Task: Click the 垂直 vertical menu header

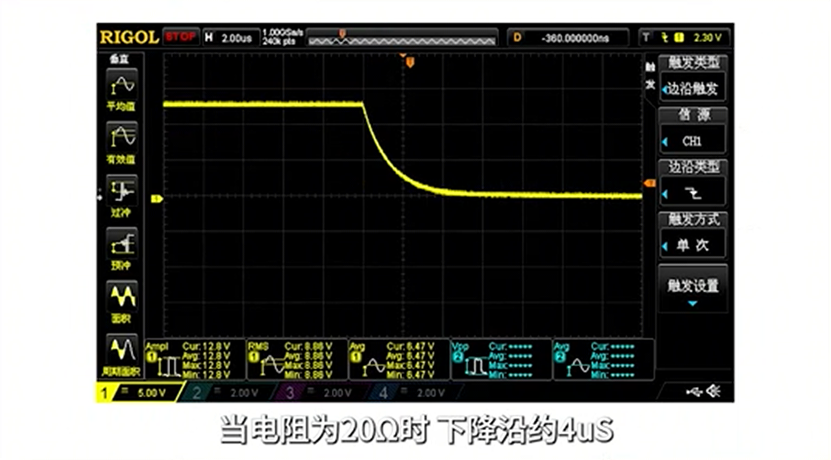Action: coord(120,59)
